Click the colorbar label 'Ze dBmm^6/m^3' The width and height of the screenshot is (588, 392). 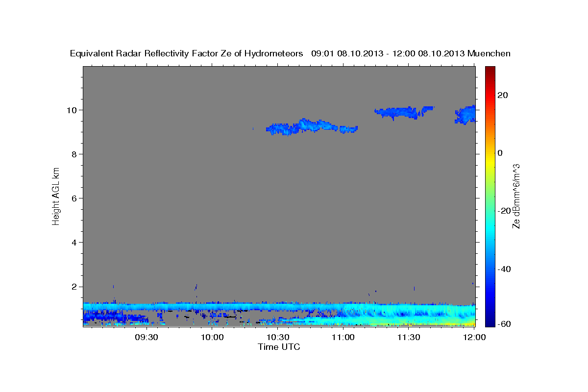pos(516,196)
